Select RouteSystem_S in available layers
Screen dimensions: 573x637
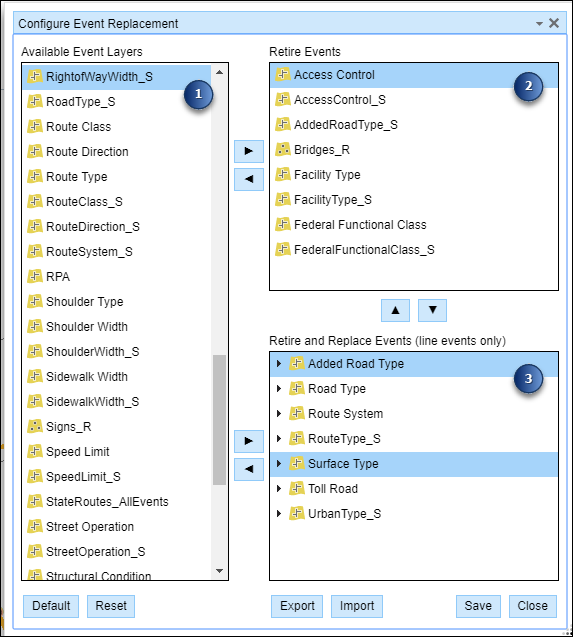point(117,251)
